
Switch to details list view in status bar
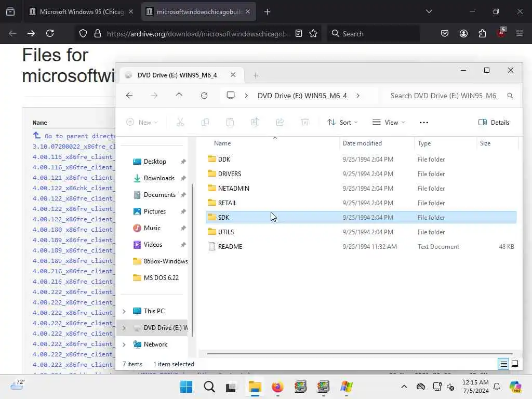pyautogui.click(x=503, y=364)
